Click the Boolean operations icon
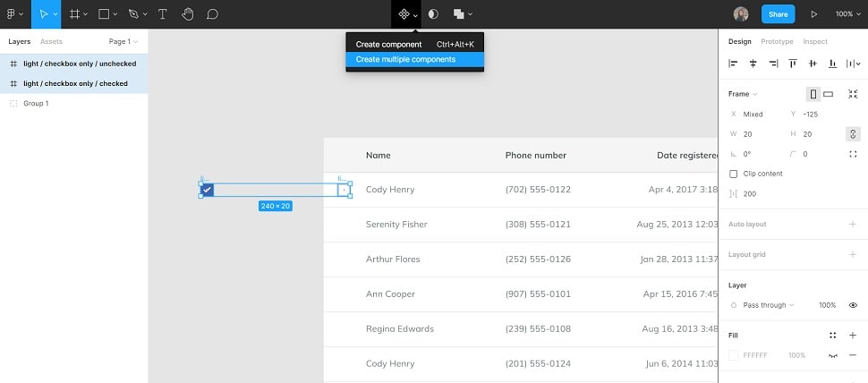 tap(458, 14)
